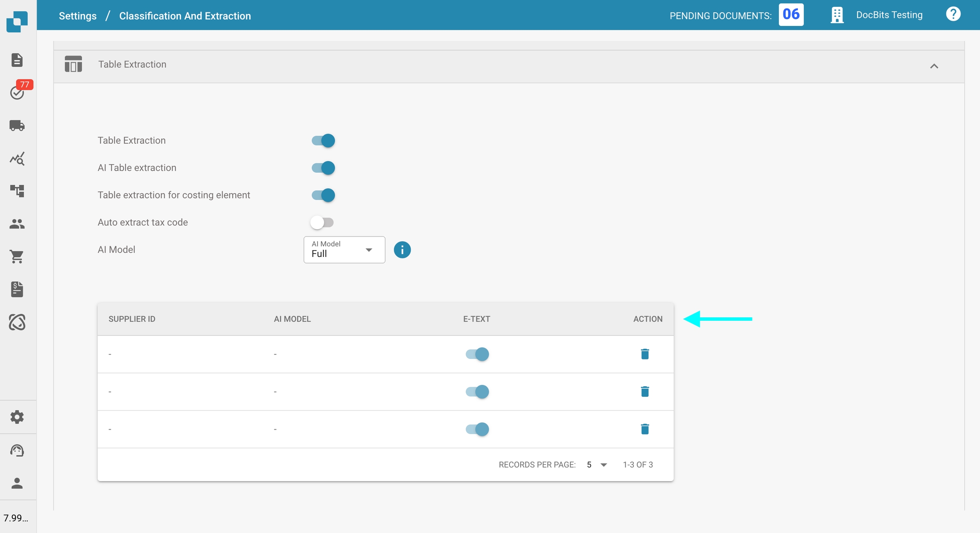
Task: Collapse the Table Extraction section
Action: click(x=934, y=66)
